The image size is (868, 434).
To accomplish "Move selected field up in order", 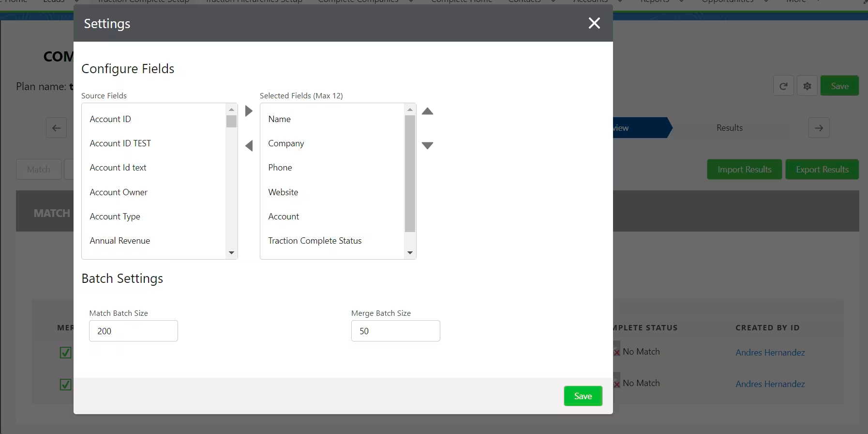I will click(427, 111).
